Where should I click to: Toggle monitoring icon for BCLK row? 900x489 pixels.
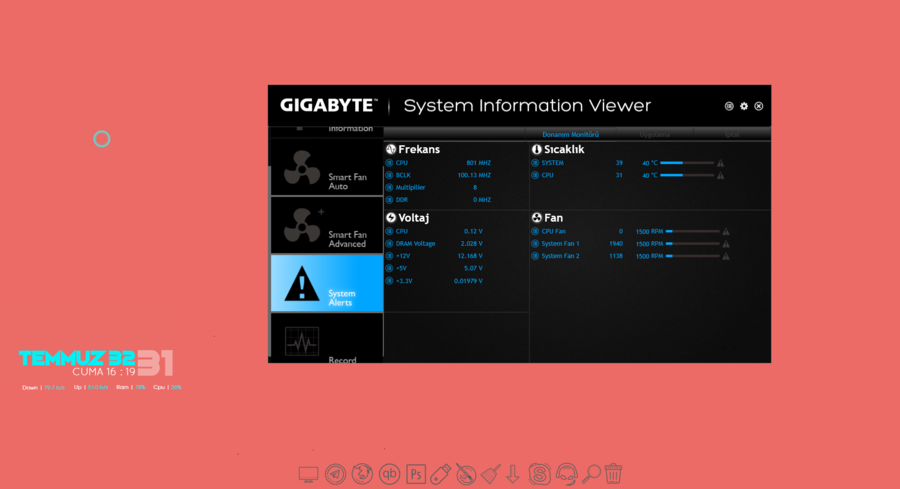(389, 175)
